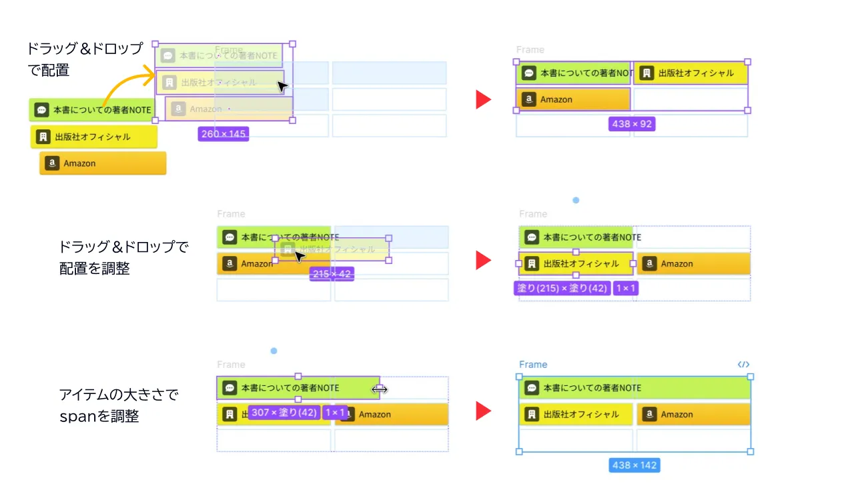Image resolution: width=854 pixels, height=504 pixels.
Task: Select Amazon icon in the 438 × 92 frame
Action: [529, 99]
